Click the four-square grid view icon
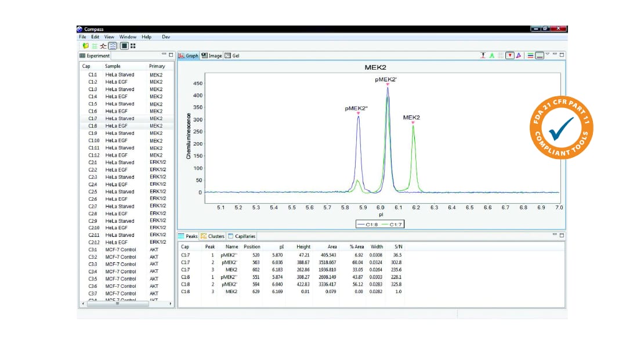The height and width of the screenshot is (343, 644). 133,46
